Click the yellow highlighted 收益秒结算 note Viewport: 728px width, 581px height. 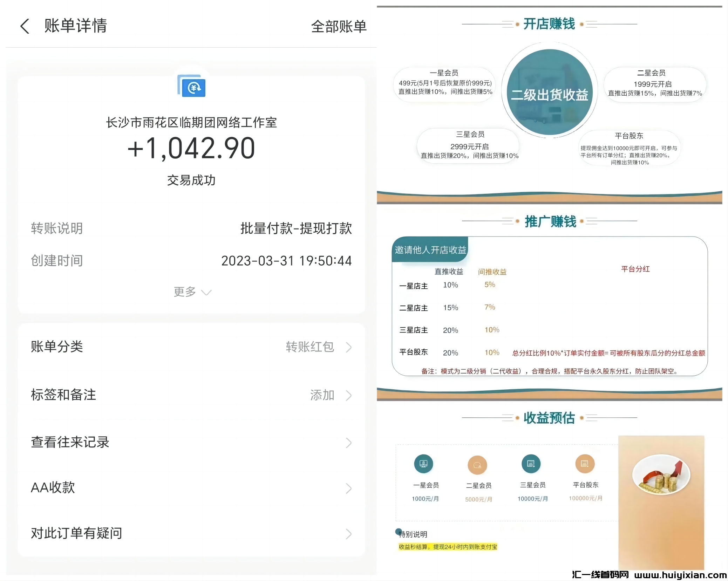pyautogui.click(x=448, y=547)
